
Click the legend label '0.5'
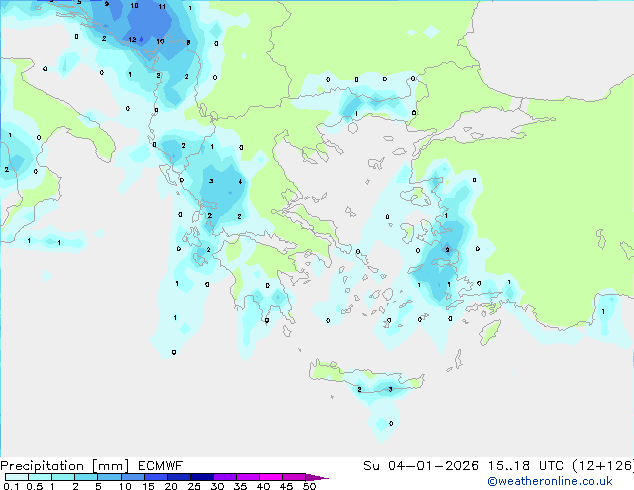[35, 486]
